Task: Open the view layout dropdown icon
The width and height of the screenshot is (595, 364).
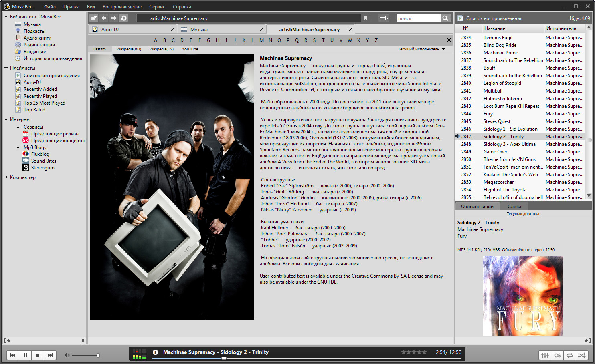Action: tap(384, 18)
